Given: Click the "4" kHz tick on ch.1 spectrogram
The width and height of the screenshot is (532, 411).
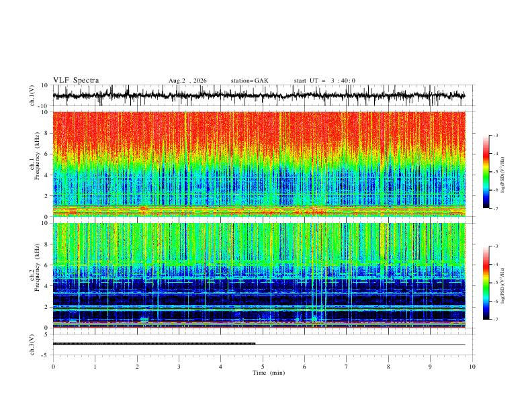Looking at the screenshot, I should tap(46, 175).
